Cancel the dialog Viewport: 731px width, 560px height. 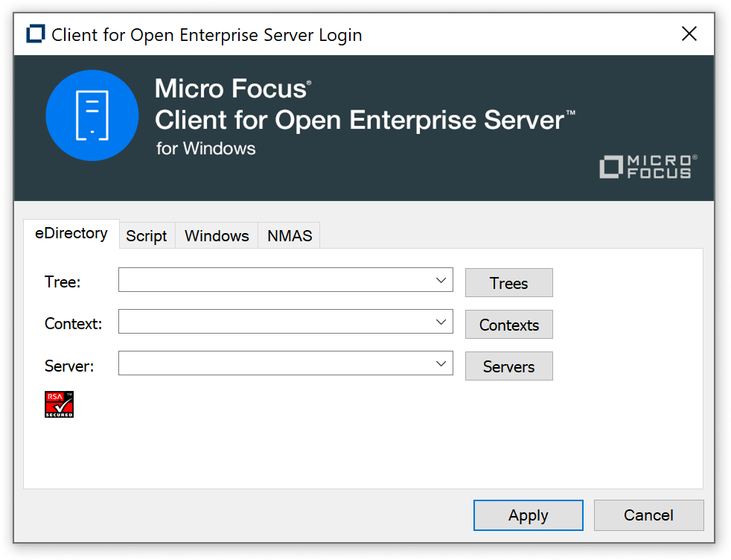[648, 515]
